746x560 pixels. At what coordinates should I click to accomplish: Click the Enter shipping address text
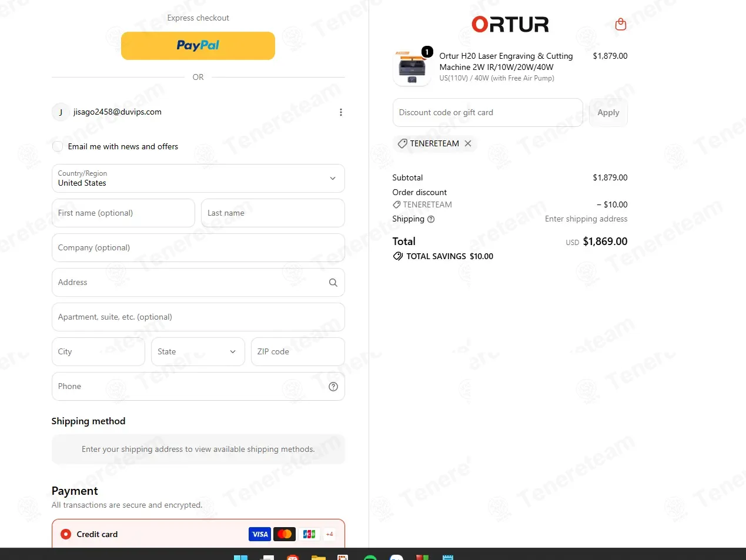(x=586, y=219)
